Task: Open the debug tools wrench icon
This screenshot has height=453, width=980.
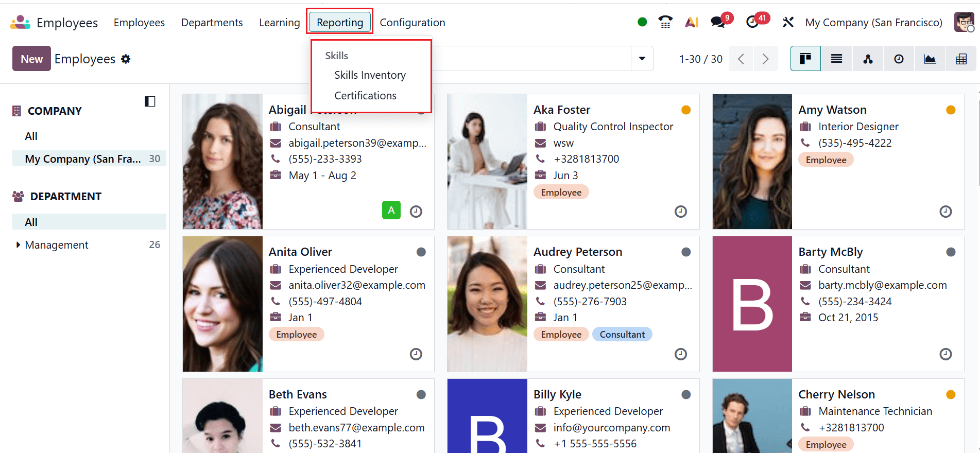Action: [x=788, y=22]
